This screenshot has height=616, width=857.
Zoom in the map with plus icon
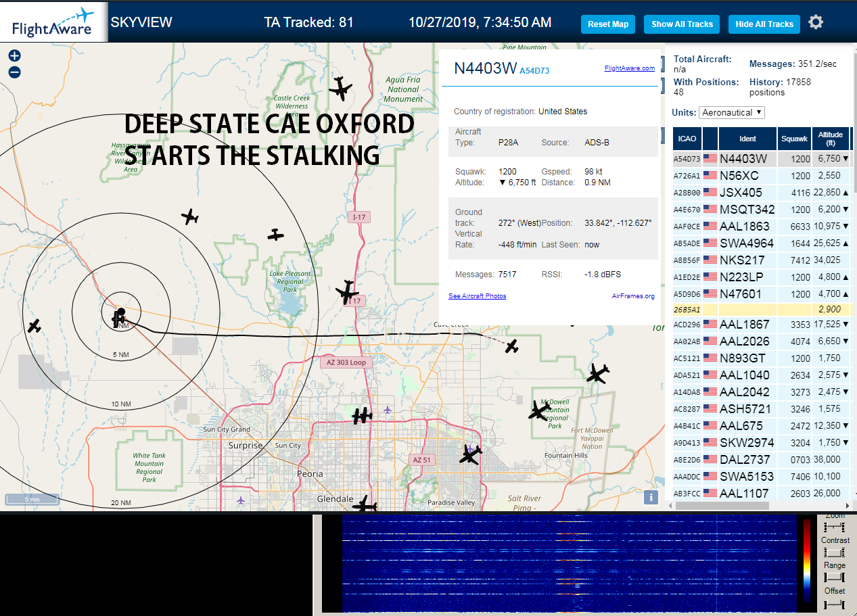(14, 56)
